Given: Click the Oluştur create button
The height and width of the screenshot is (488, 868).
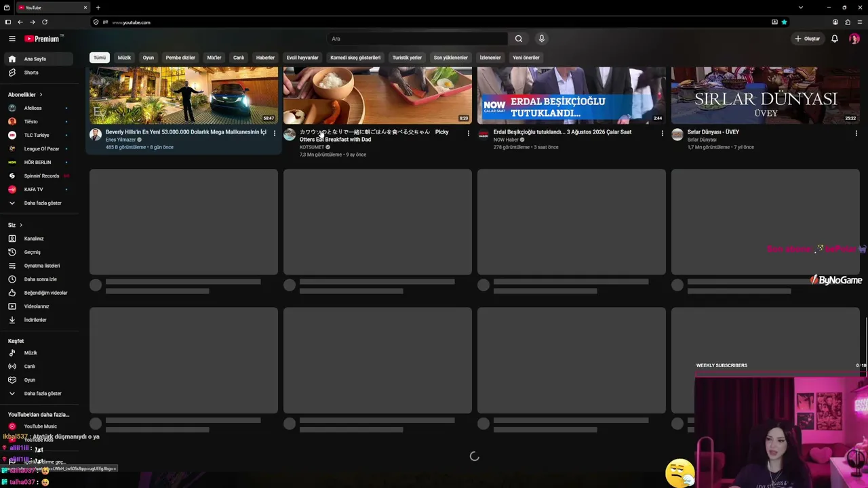Looking at the screenshot, I should tap(808, 39).
